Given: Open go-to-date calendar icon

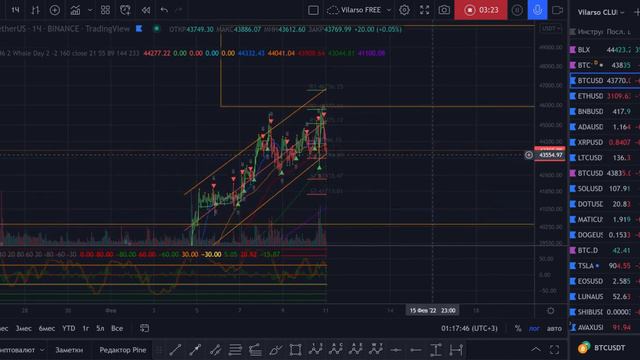Looking at the screenshot, I should click(x=144, y=328).
